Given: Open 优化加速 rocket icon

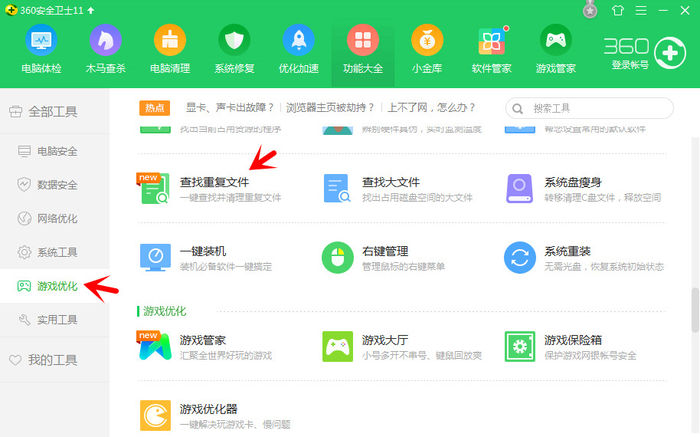Looking at the screenshot, I should pos(298,40).
